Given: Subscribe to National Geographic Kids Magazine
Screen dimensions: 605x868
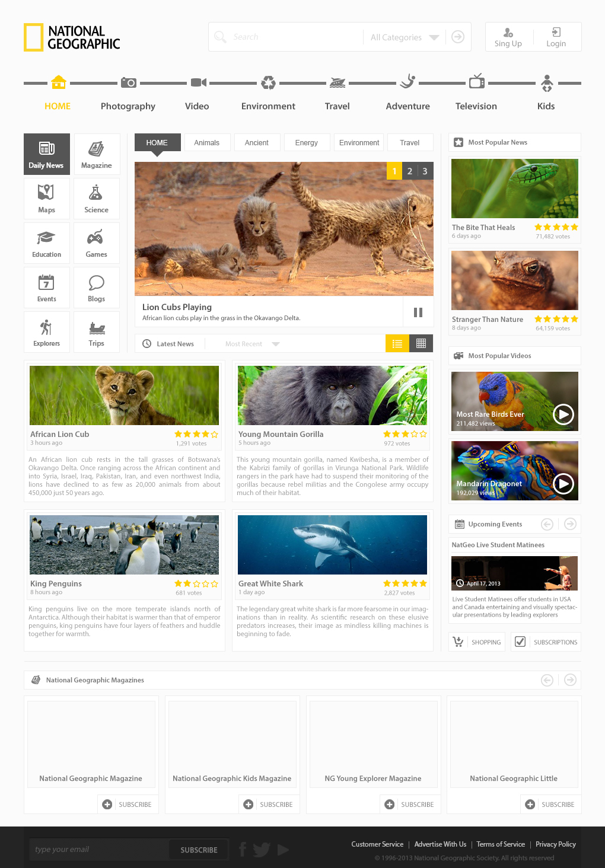Looking at the screenshot, I should 269,805.
